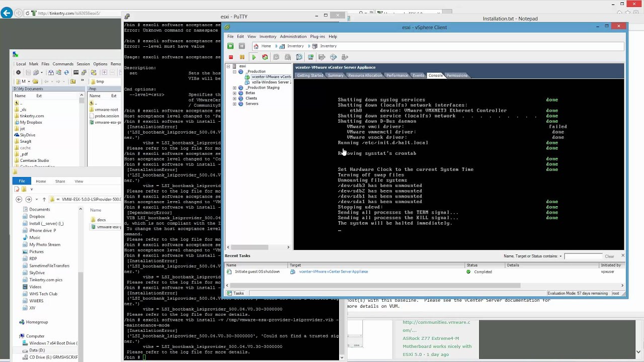The height and width of the screenshot is (362, 644).
Task: Click the Tasks icon in vSphere status bar
Action: click(230, 293)
